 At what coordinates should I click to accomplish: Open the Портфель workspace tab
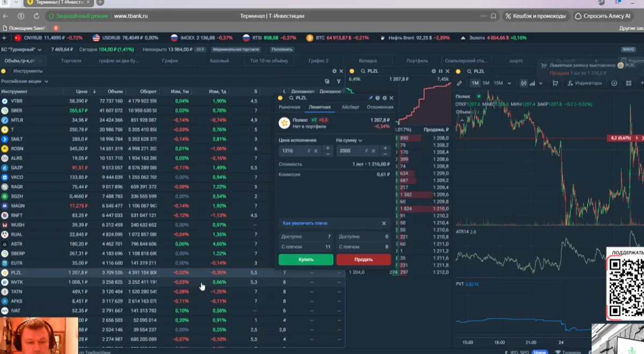(417, 61)
